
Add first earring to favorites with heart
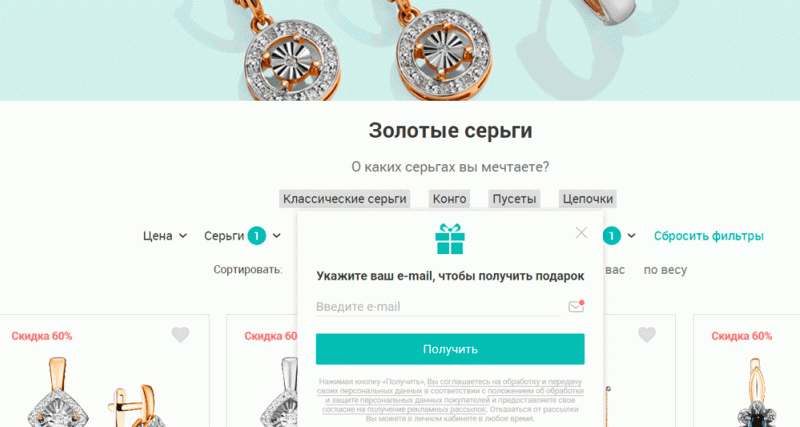click(x=180, y=335)
